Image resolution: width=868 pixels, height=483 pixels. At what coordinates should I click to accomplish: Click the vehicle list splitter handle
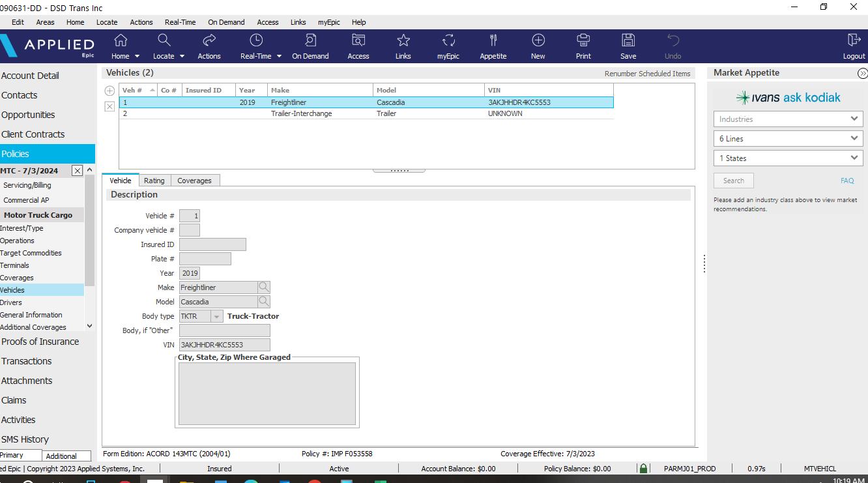click(x=399, y=170)
